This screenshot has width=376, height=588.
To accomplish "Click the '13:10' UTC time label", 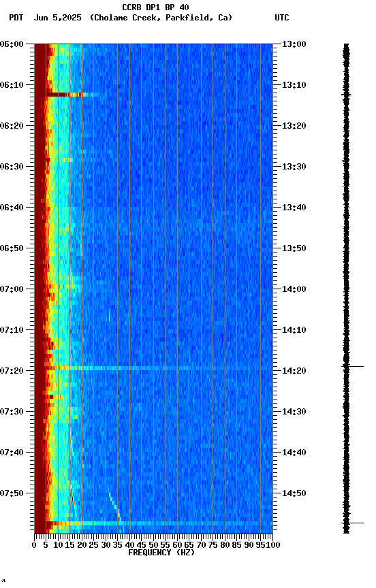I will [294, 85].
